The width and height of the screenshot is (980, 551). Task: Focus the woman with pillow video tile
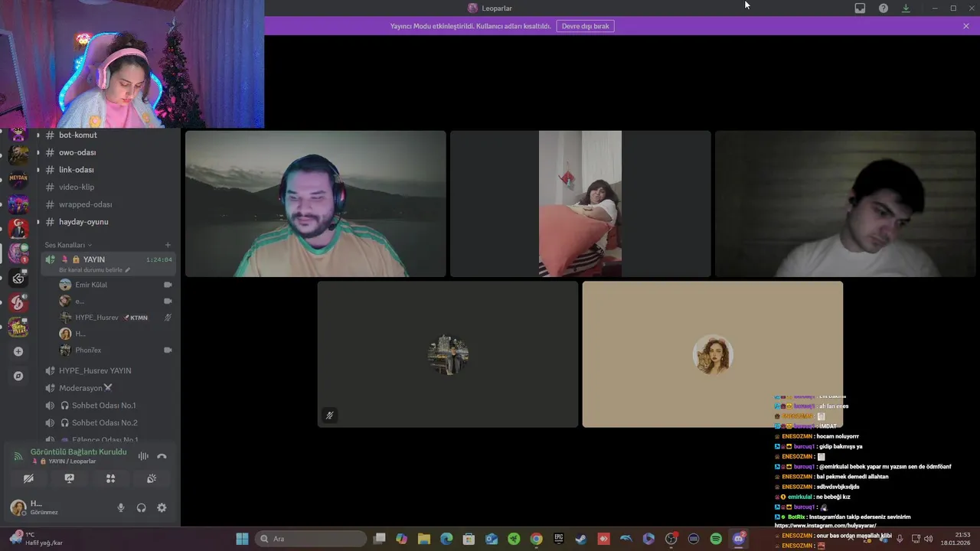[x=580, y=204]
